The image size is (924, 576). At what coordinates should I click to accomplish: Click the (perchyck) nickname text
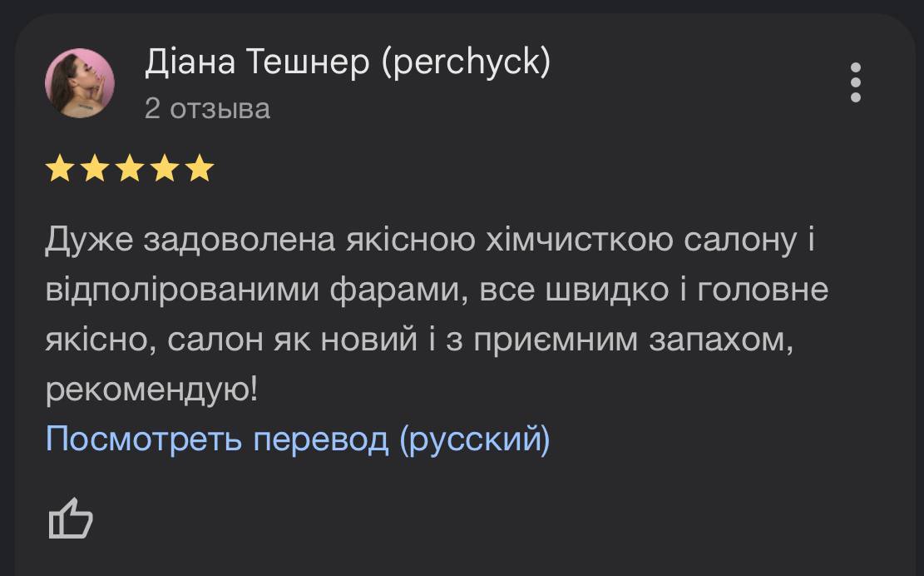click(x=466, y=63)
